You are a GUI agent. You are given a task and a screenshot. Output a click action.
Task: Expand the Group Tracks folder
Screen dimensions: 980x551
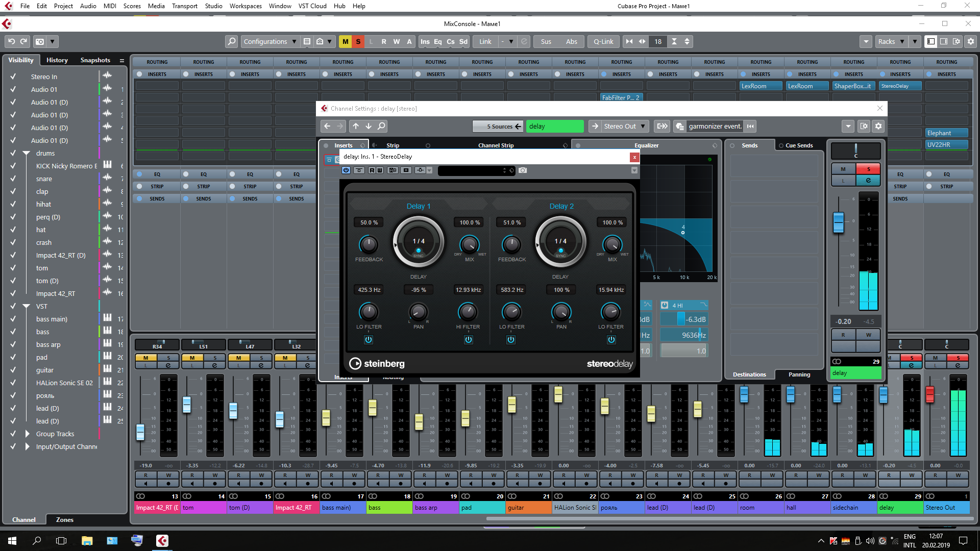28,434
